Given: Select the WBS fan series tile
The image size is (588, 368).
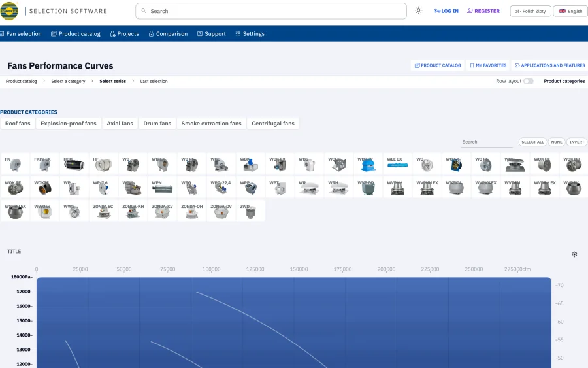Looking at the screenshot, I should (x=310, y=163).
